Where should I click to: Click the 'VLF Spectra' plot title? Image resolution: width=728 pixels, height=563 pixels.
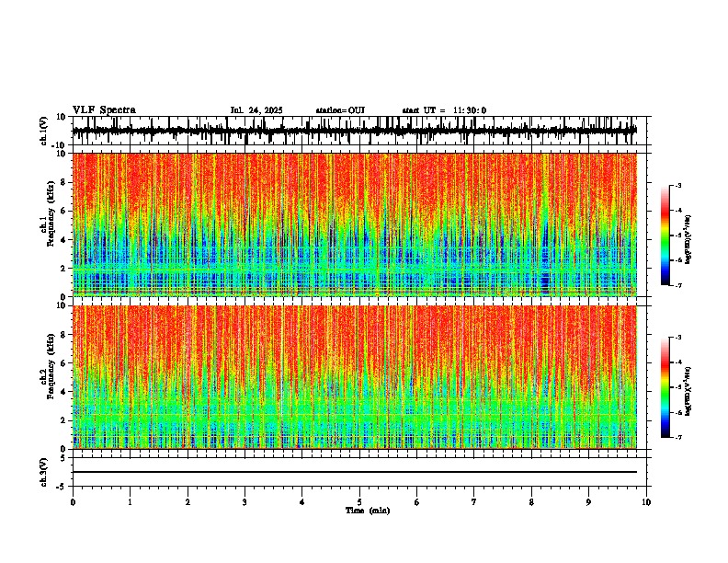coord(104,110)
